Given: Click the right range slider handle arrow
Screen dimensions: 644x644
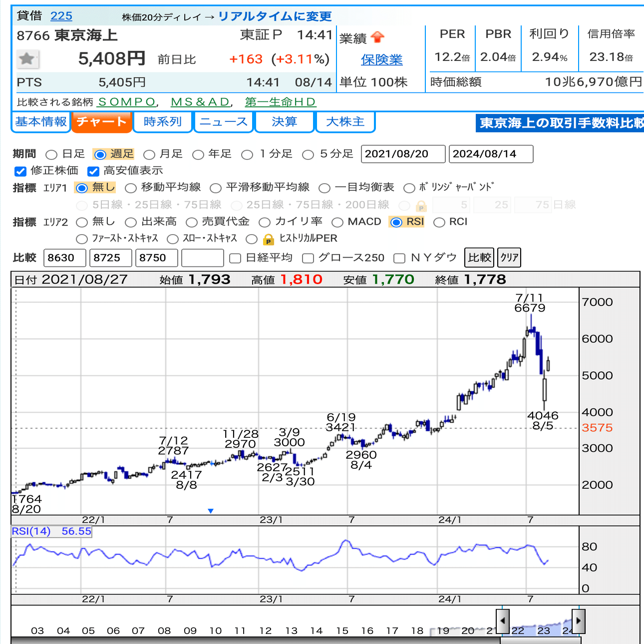Looking at the screenshot, I should (x=578, y=621).
